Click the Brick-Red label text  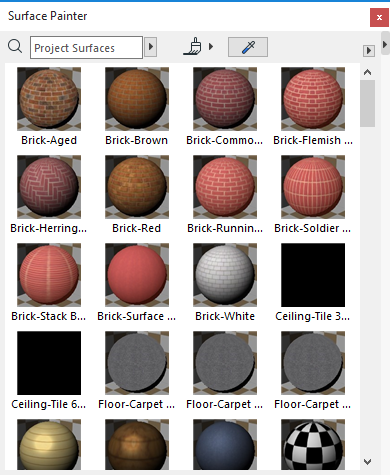pyautogui.click(x=137, y=228)
